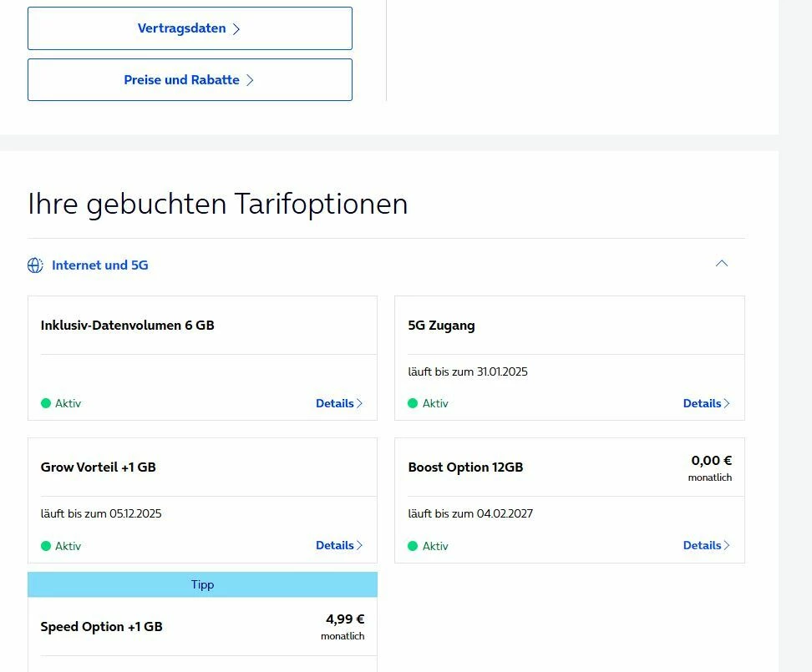This screenshot has height=672, width=812.
Task: Click the Details chevron on Boost Option 12GB
Action: click(727, 545)
